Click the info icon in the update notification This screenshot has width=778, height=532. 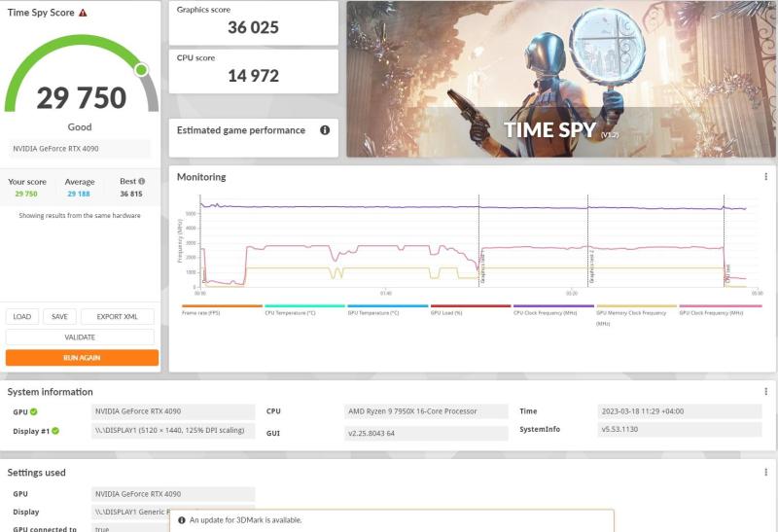point(182,520)
